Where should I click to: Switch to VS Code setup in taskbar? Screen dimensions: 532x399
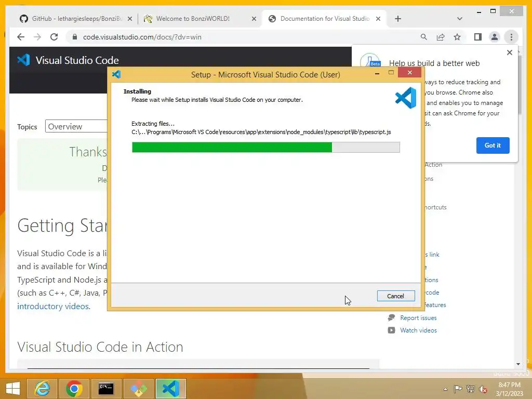click(171, 389)
